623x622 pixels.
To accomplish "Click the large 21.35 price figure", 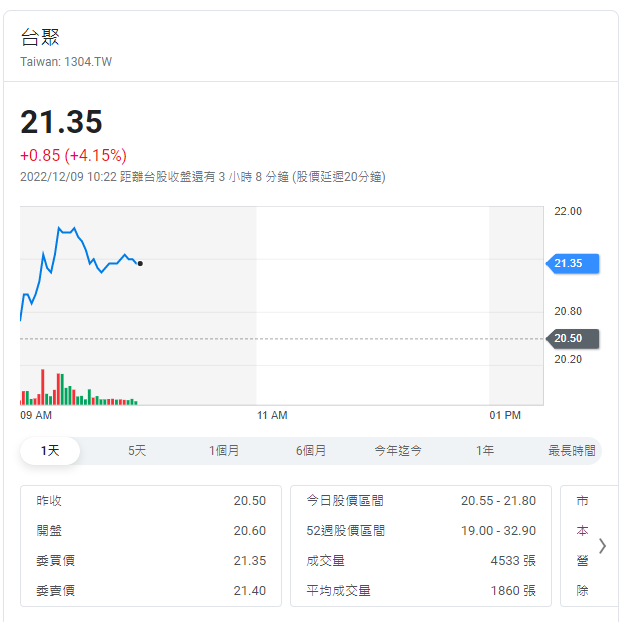I will pyautogui.click(x=62, y=122).
